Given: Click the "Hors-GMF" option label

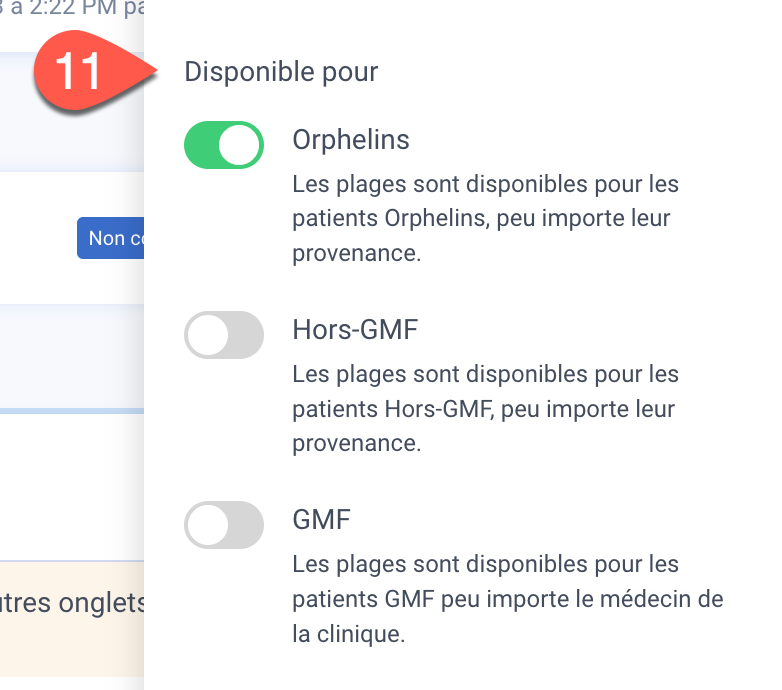Looking at the screenshot, I should click(355, 330).
